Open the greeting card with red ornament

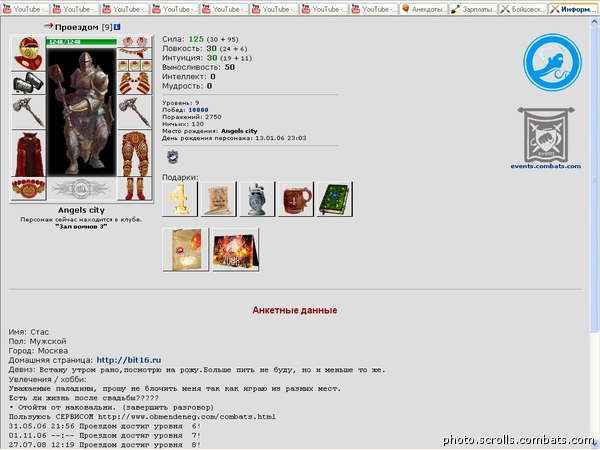[x=186, y=249]
